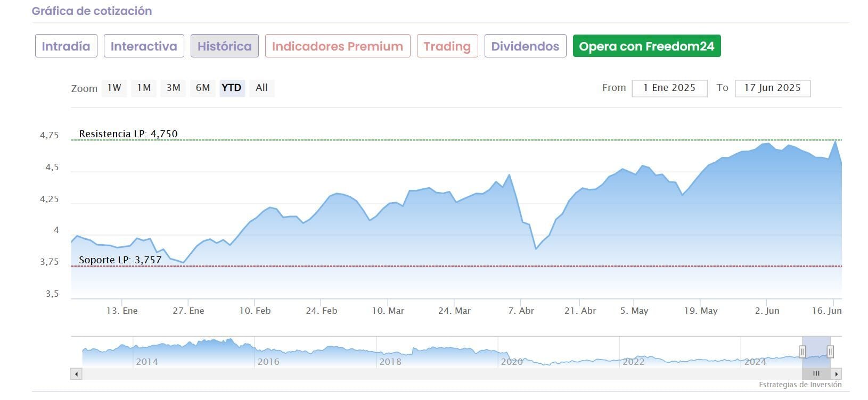Select the 3M zoom range

[173, 88]
